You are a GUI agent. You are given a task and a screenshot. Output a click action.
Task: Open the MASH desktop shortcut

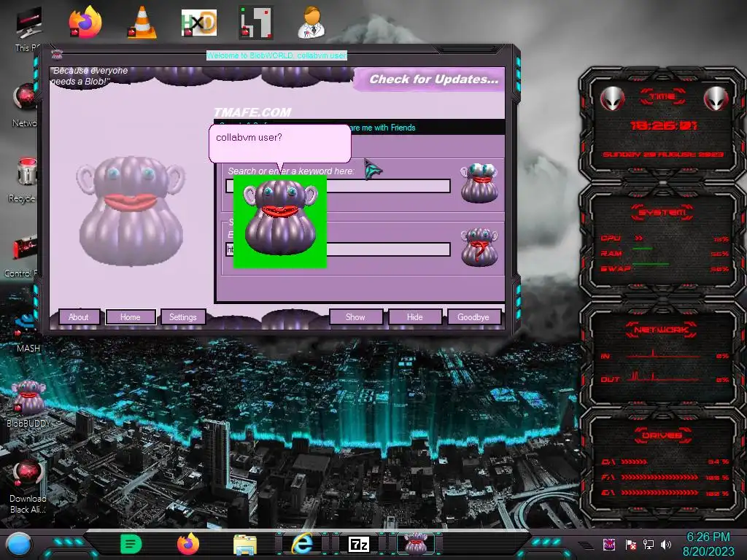point(27,331)
